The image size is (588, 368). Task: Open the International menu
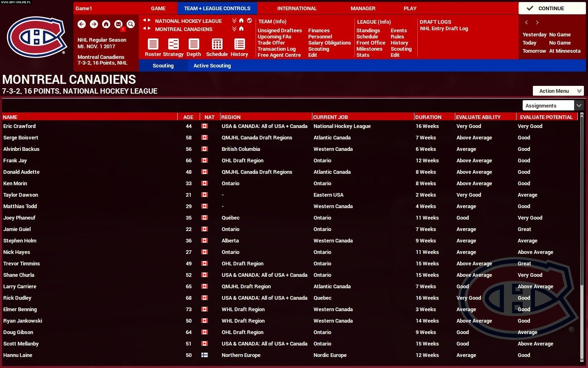[x=297, y=8]
